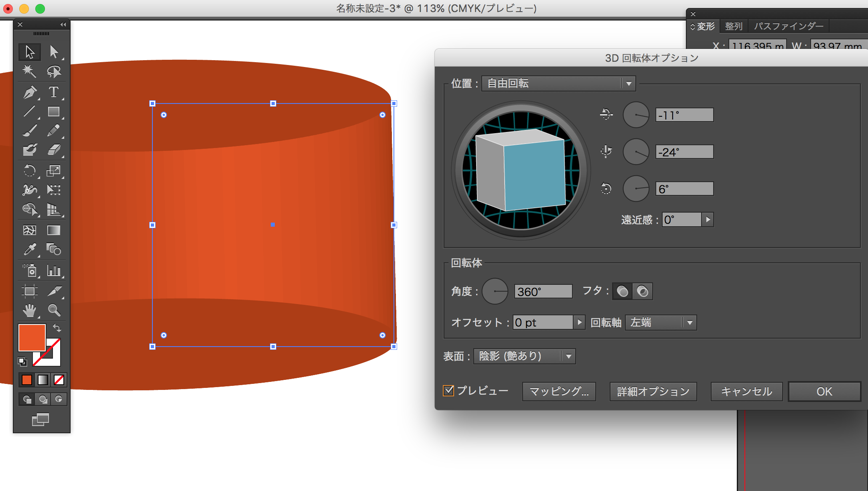Image resolution: width=868 pixels, height=491 pixels.
Task: Select the Shape Builder tool
Action: point(30,209)
